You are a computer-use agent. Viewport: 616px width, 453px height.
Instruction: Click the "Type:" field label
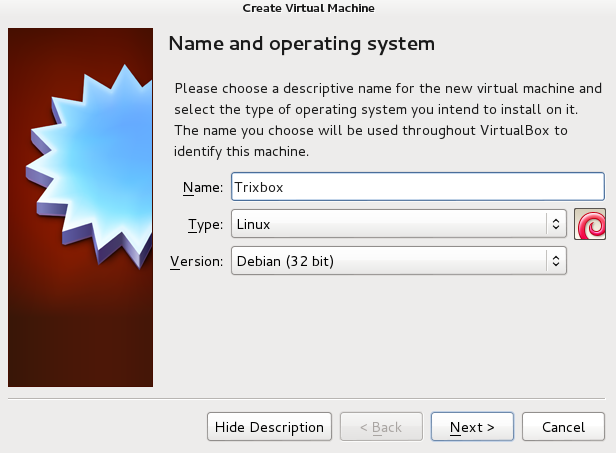point(204,224)
